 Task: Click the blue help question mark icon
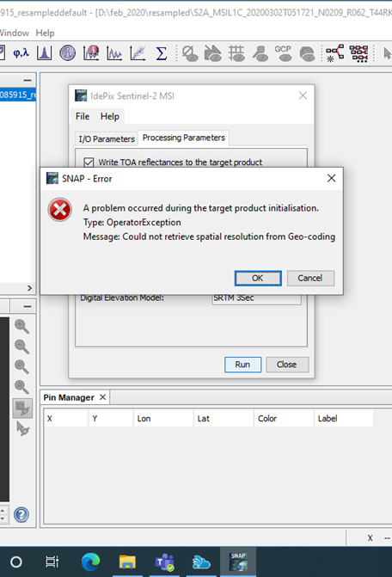(x=21, y=515)
